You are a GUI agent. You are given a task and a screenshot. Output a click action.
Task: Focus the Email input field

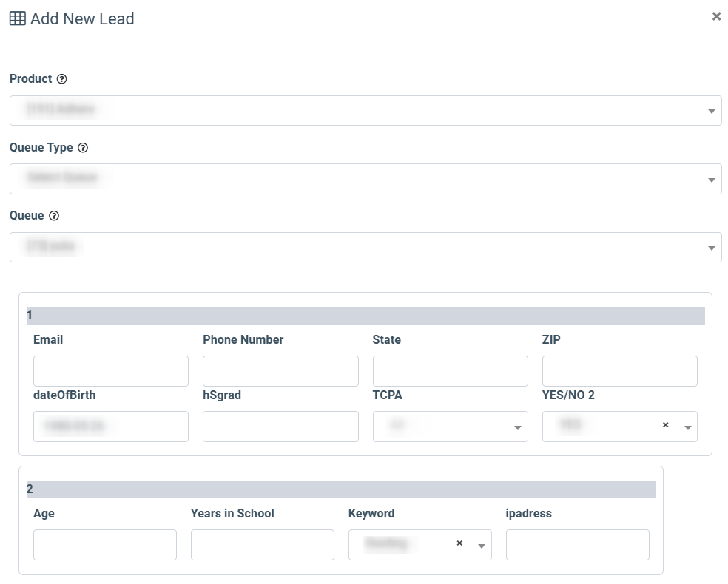(x=111, y=371)
